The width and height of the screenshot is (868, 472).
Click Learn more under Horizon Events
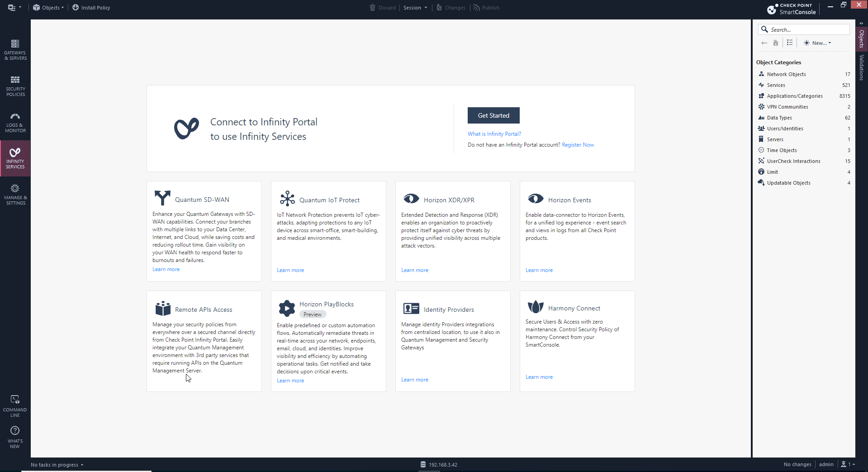click(x=539, y=270)
